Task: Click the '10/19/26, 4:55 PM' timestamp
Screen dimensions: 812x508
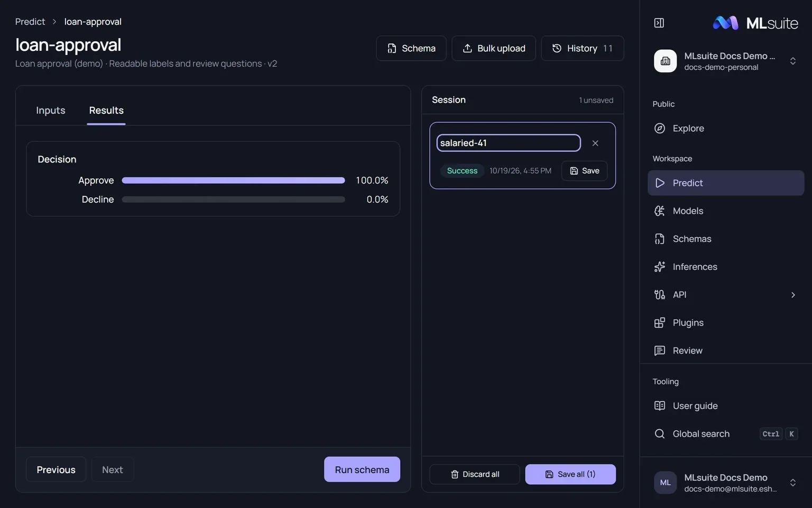Action: pos(520,170)
